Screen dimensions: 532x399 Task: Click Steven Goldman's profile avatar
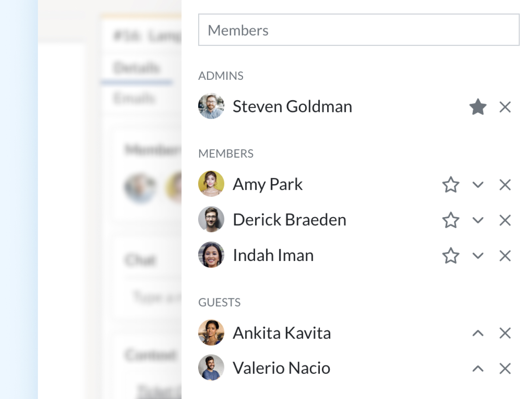click(x=211, y=106)
